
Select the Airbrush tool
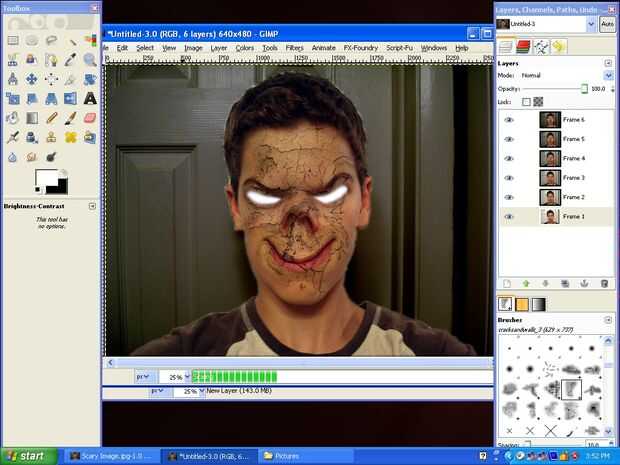pos(13,137)
